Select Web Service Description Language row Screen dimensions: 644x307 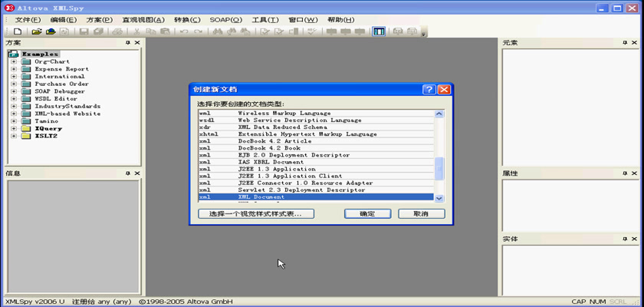316,120
